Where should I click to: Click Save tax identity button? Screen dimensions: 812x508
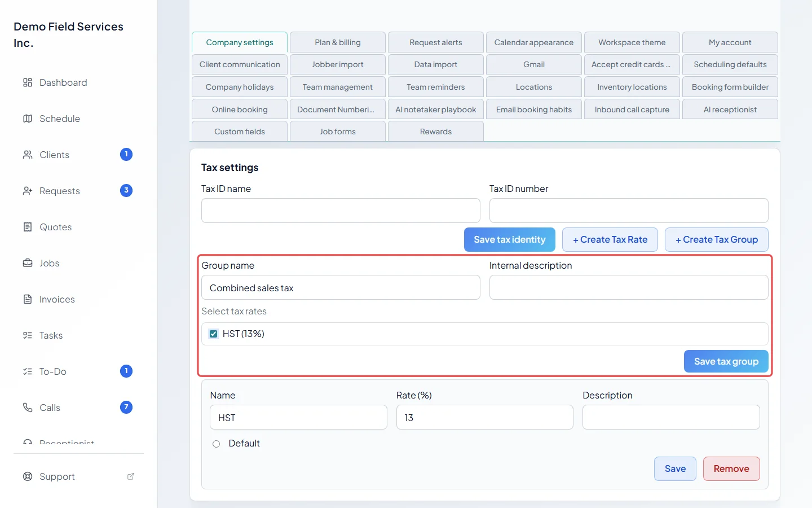[510, 239]
